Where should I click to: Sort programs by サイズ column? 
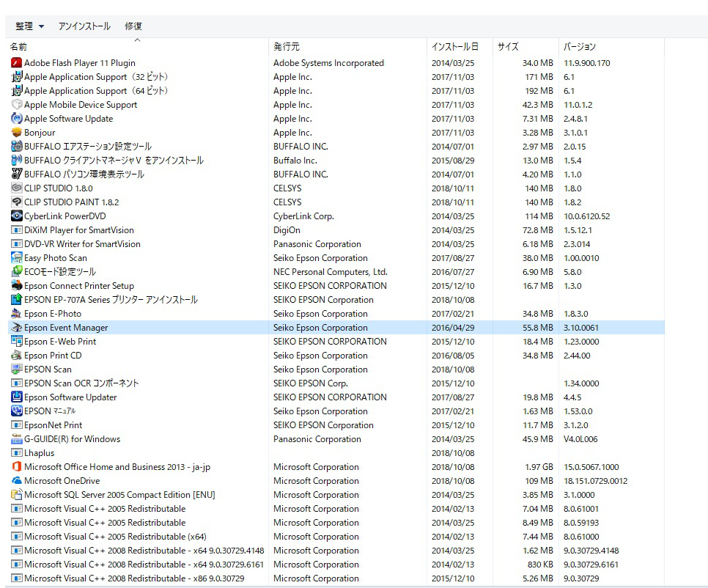pos(508,47)
